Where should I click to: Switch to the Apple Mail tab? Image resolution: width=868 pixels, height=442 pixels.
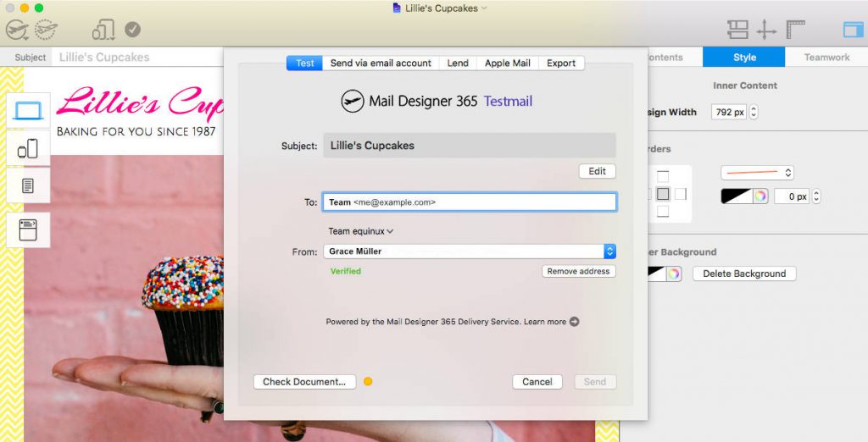click(x=508, y=63)
